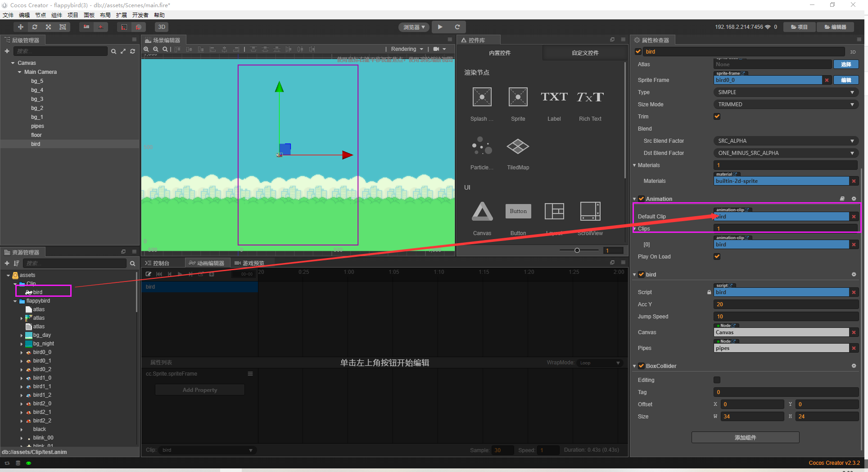Expand all nodes with the hierarchy arrows icon
Screen dimensions: 868x472
123,51
